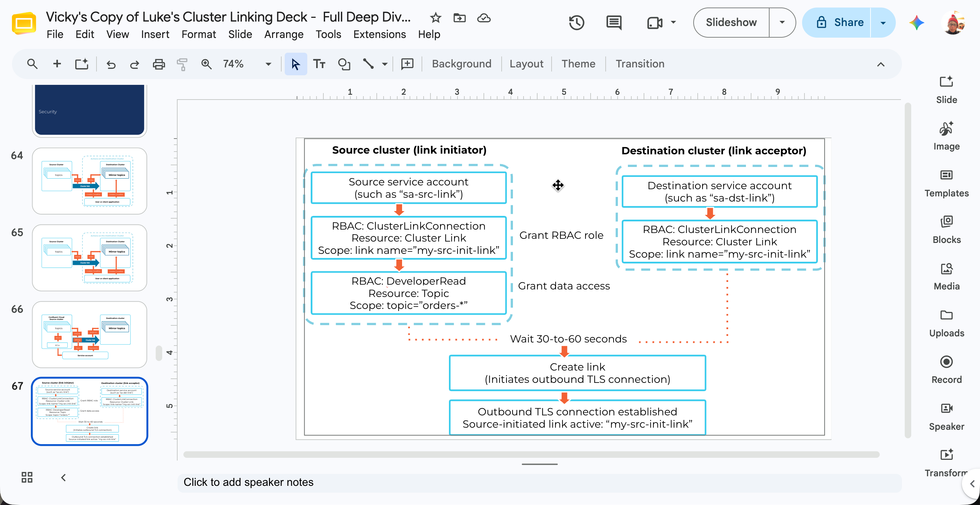Open the Extensions menu
This screenshot has width=980, height=505.
[x=379, y=34]
